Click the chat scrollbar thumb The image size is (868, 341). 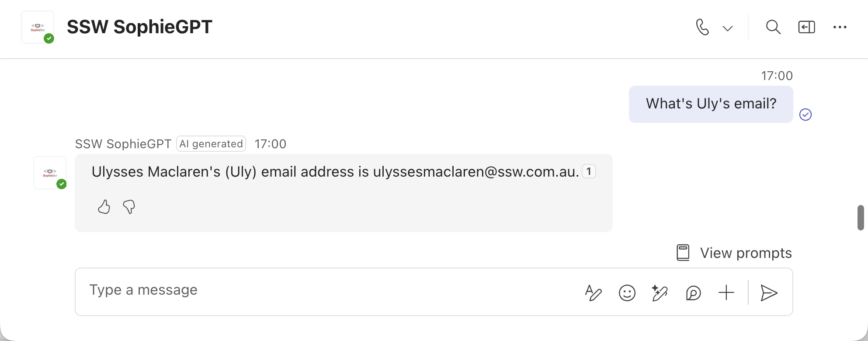[861, 217]
